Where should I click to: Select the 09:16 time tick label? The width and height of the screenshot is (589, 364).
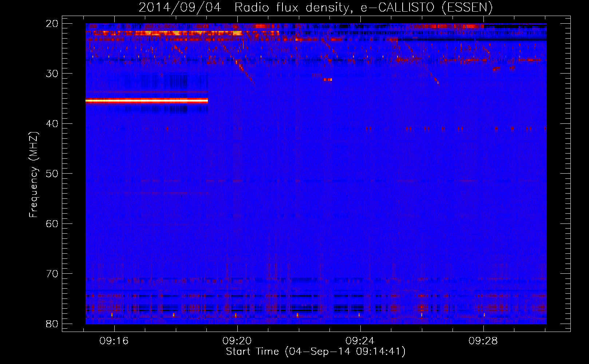pos(114,341)
